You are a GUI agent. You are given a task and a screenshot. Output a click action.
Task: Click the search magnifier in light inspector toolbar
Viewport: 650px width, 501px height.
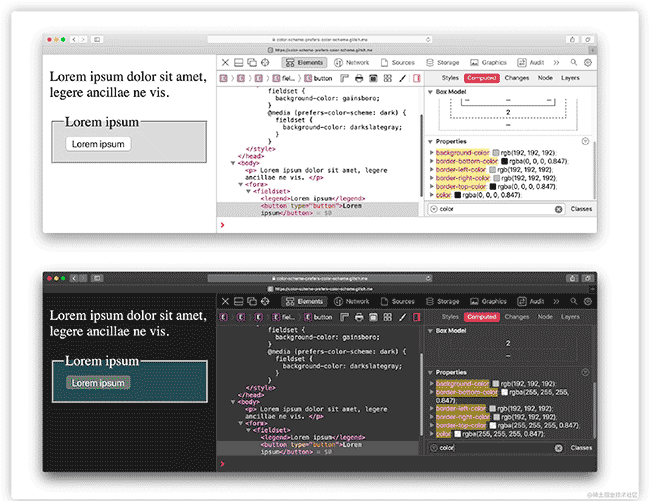tap(573, 62)
